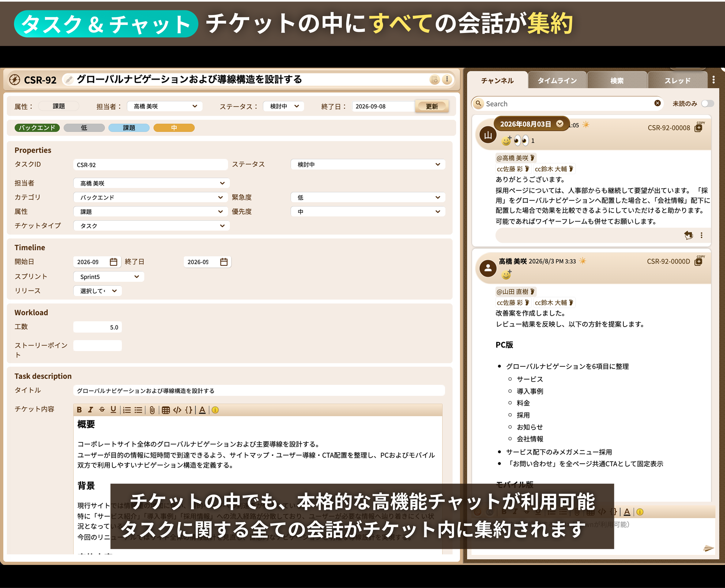Viewport: 725px width, 588px height.
Task: Click the inline code icon in the ticket editor
Action: (x=177, y=410)
